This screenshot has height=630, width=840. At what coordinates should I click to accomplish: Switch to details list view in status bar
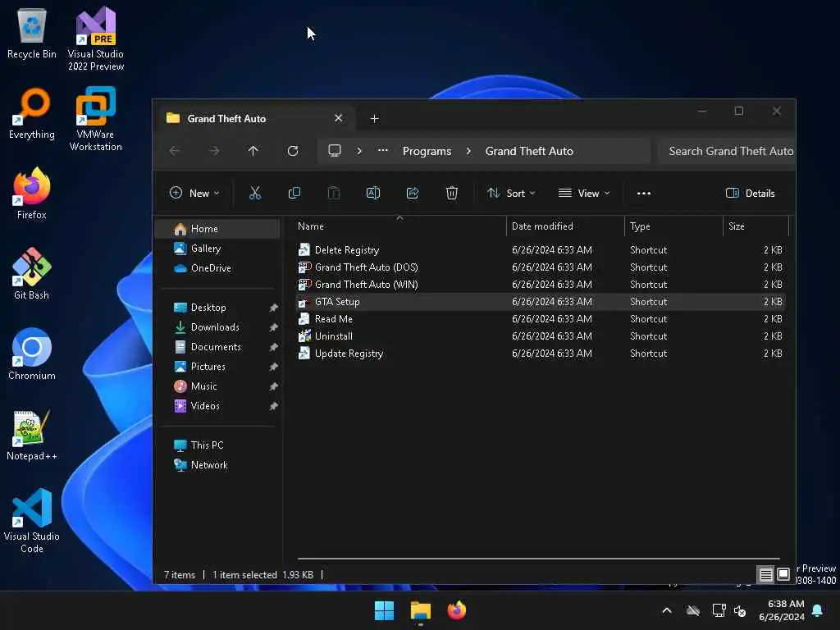pyautogui.click(x=766, y=575)
